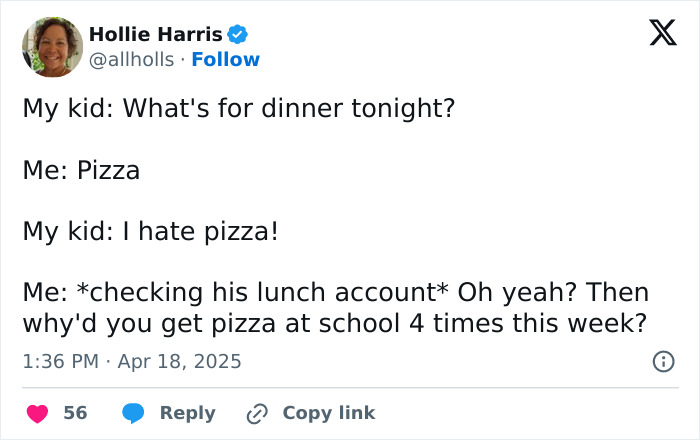Viewport: 700px width, 440px height.
Task: Click the "Me: Pizza" line
Action: 81,170
